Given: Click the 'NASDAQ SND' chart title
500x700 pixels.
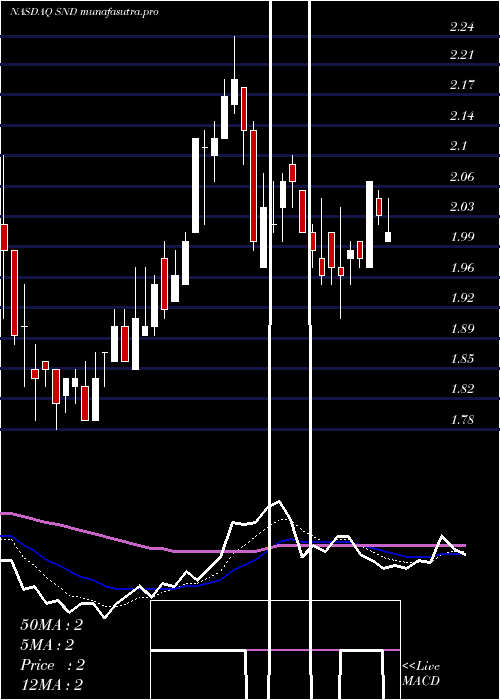Looking at the screenshot, I should coord(45,12).
